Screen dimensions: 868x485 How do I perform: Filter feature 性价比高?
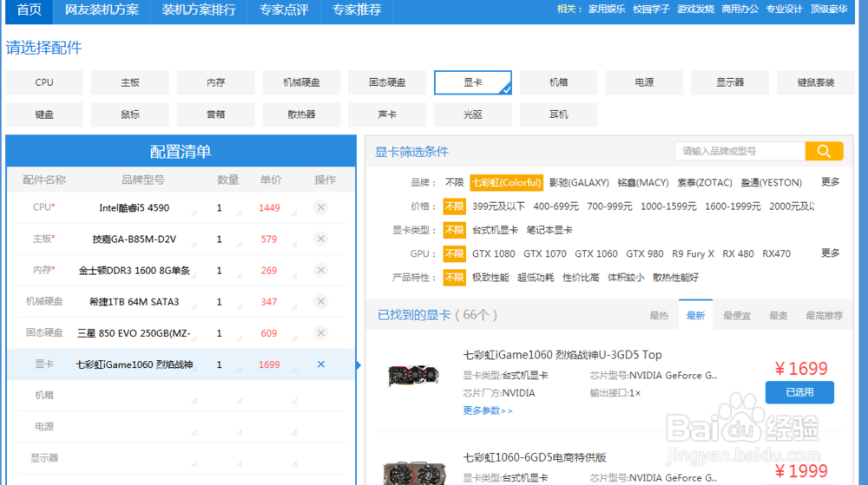[581, 278]
